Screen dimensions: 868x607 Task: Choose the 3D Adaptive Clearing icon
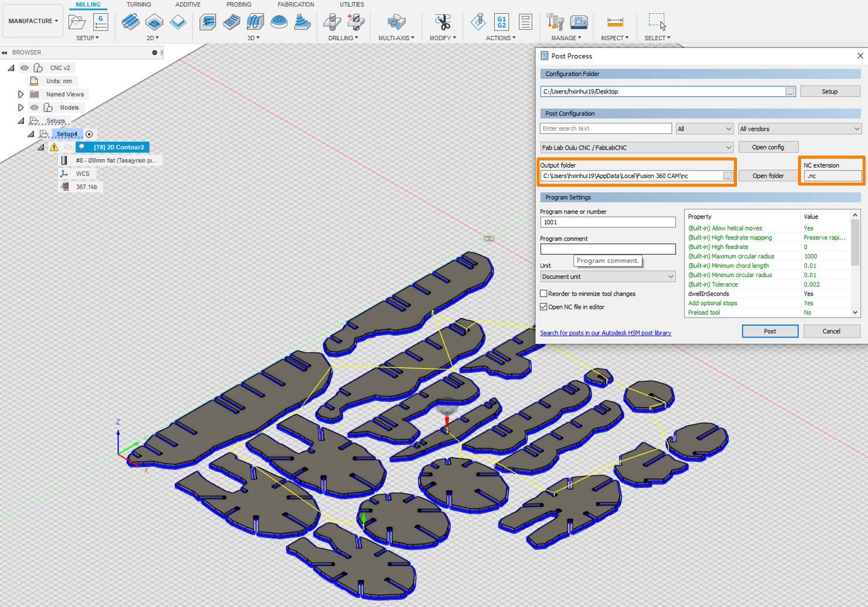point(208,22)
